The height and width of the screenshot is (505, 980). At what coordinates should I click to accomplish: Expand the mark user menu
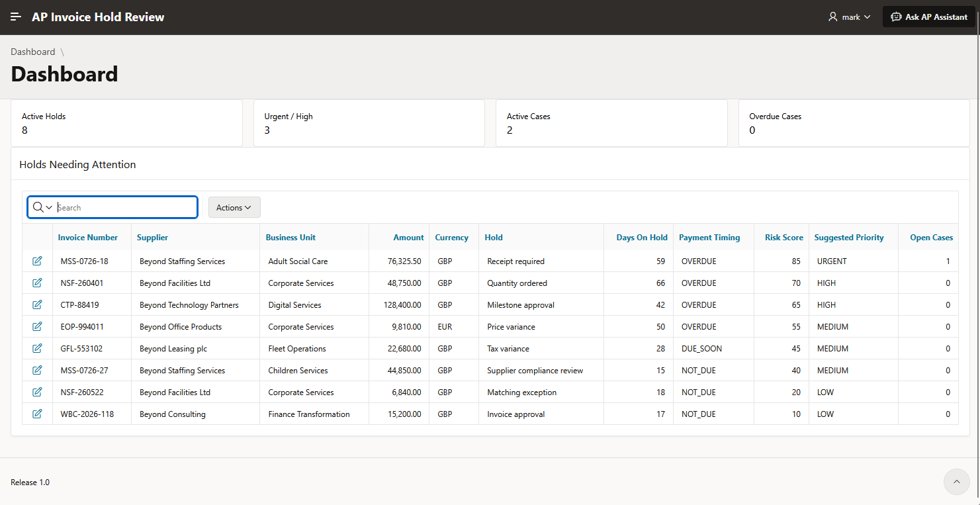[850, 17]
